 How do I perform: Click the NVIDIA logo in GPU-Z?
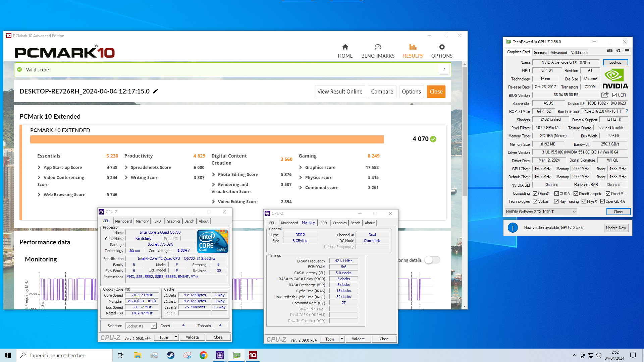[615, 78]
